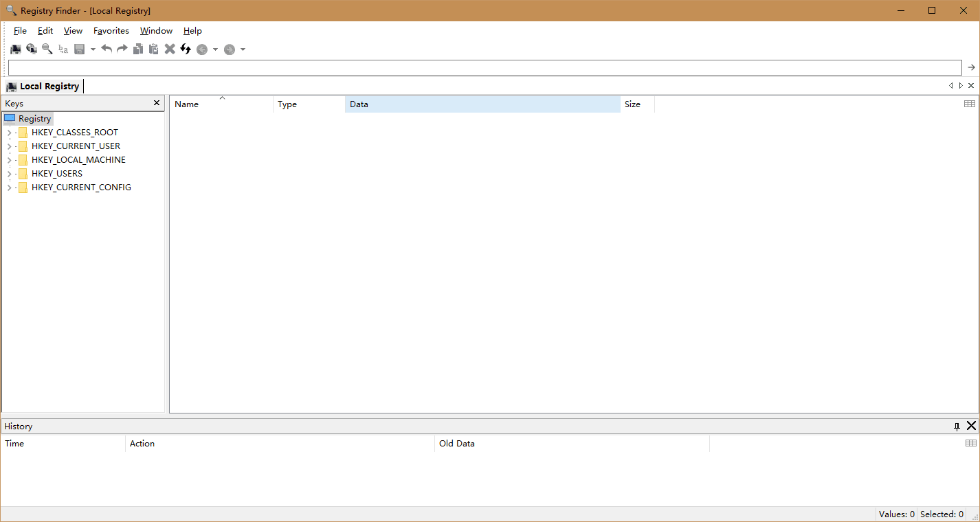Open the Find search icon on the toolbar

pos(47,49)
